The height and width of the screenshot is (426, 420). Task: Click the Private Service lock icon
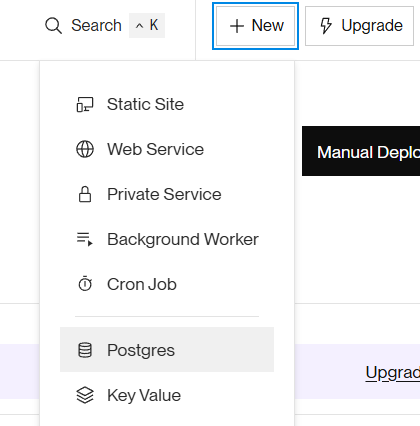(x=85, y=194)
